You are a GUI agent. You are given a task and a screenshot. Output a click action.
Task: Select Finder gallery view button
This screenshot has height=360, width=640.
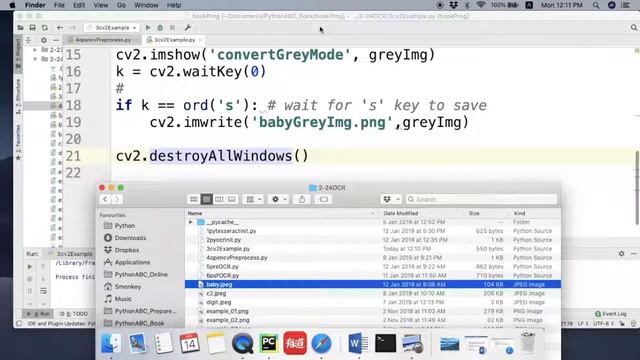(232, 199)
